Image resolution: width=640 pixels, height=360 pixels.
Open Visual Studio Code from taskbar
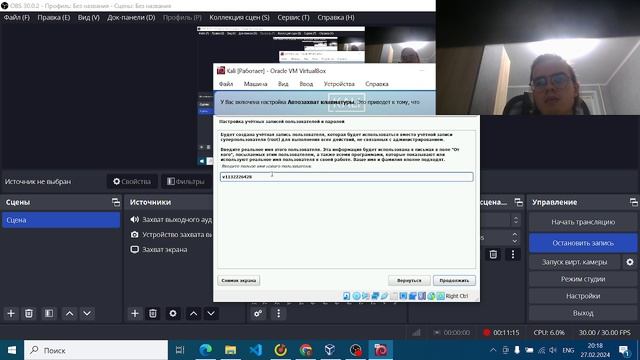(x=256, y=350)
